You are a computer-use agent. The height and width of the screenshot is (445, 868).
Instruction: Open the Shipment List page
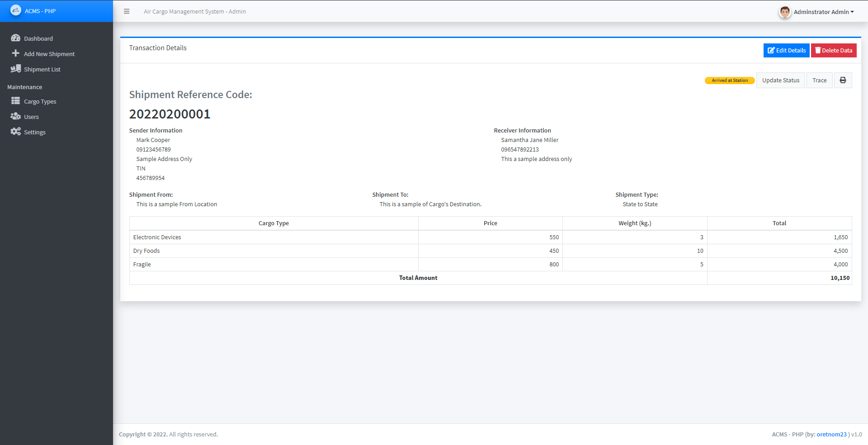click(42, 69)
